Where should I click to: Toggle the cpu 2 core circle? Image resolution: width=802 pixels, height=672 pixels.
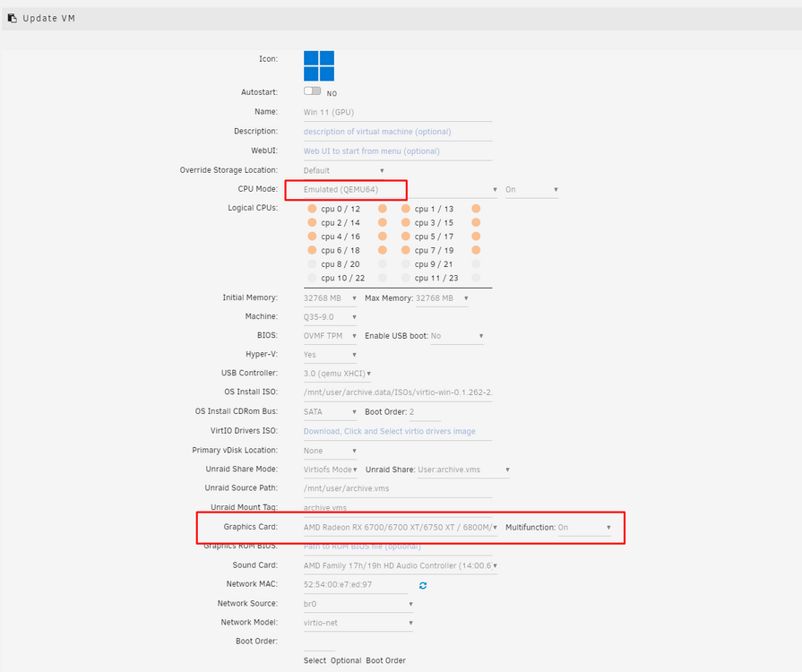point(312,222)
